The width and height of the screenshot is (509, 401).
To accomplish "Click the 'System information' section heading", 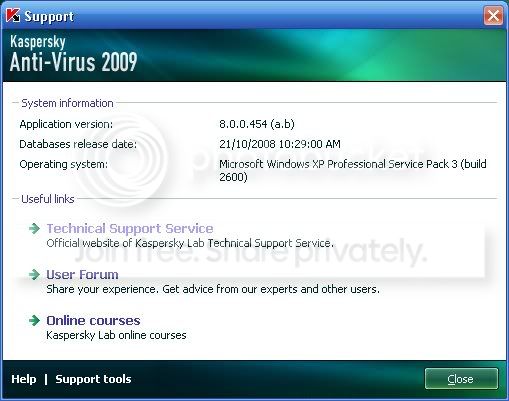I will click(x=67, y=103).
